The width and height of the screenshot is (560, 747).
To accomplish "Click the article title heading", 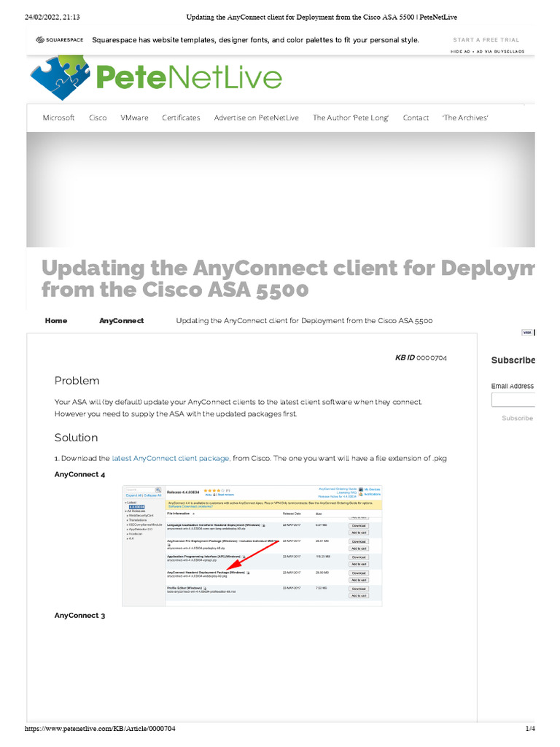I will point(287,279).
